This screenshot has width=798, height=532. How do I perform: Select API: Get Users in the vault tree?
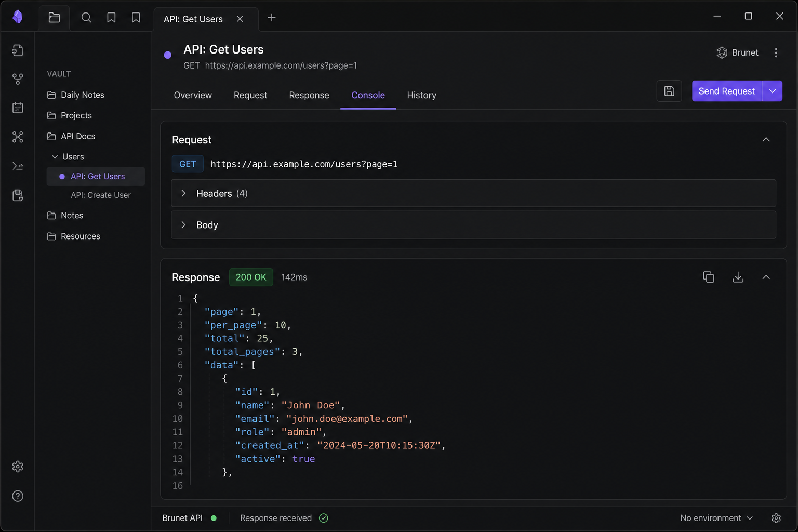tap(96, 176)
